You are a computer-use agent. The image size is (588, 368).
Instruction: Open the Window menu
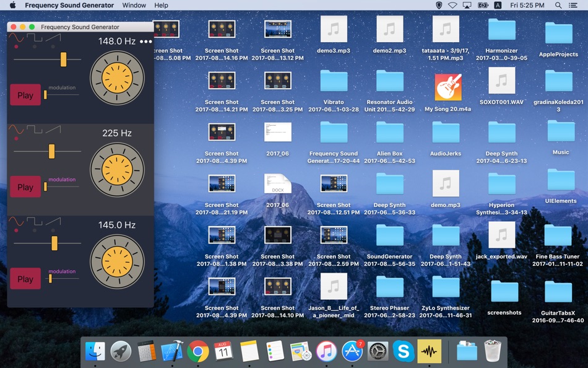tap(134, 6)
